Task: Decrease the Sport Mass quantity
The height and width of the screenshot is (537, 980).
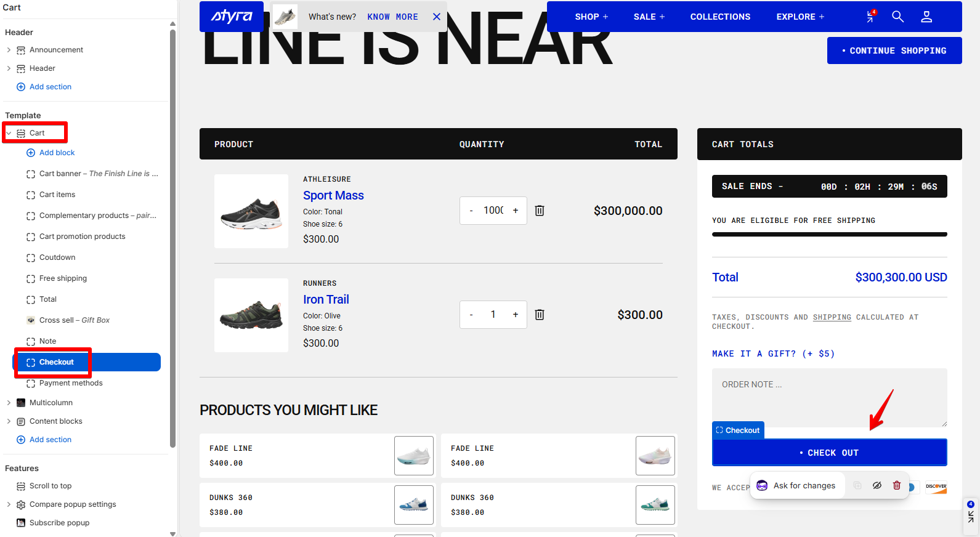Action: [x=471, y=211]
